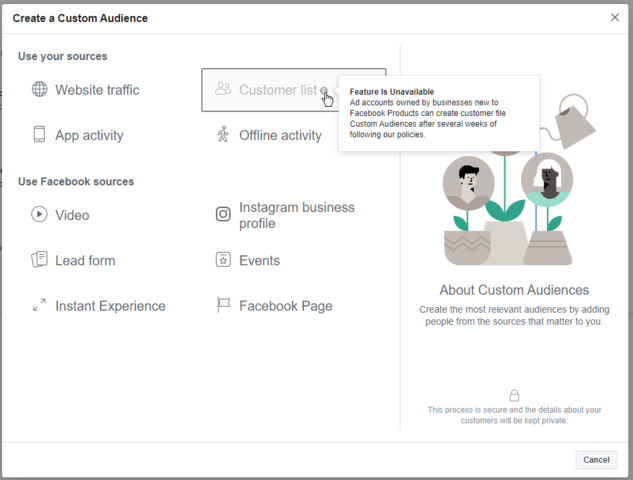Click the 'Use your sources' heading

63,56
